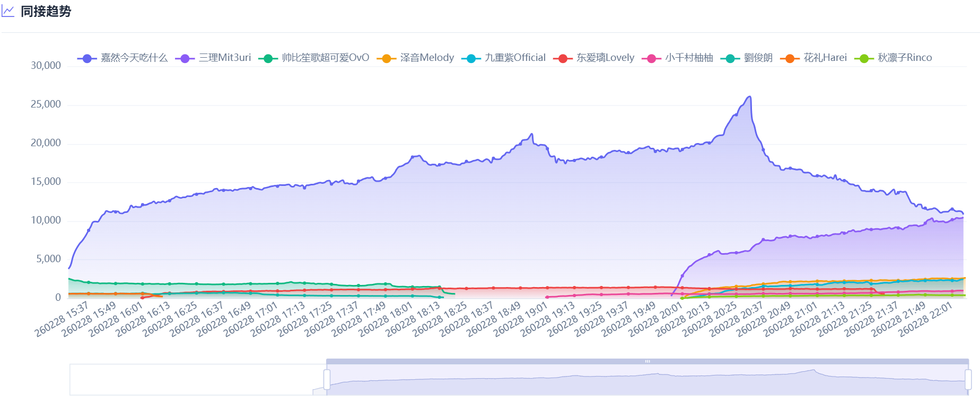Click the unselected area of the zoom overview
The height and width of the screenshot is (402, 980).
coord(196,379)
